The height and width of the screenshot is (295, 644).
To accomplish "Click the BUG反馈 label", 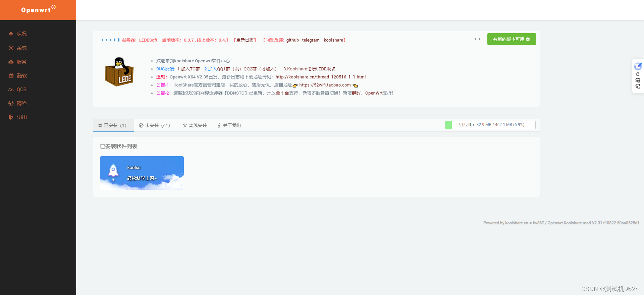I will [x=166, y=69].
